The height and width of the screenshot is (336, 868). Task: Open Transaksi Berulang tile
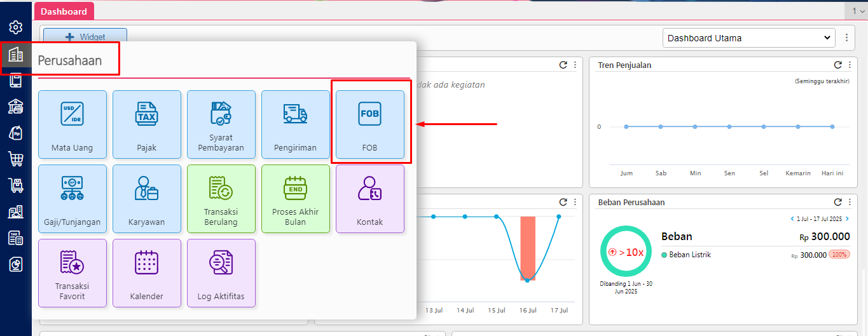click(x=221, y=199)
